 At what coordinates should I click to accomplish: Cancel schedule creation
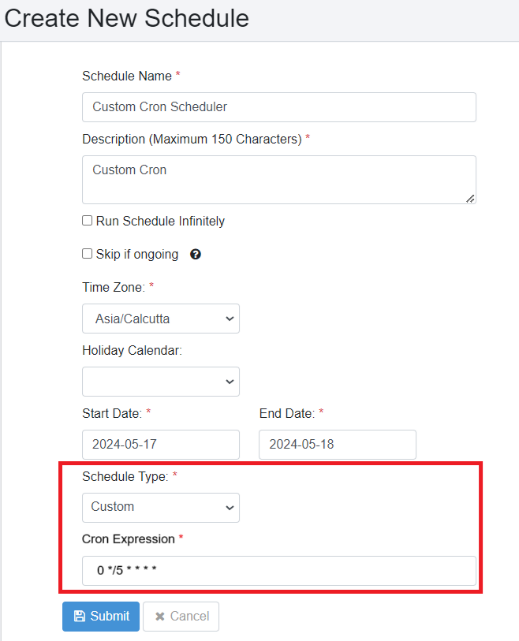181,616
